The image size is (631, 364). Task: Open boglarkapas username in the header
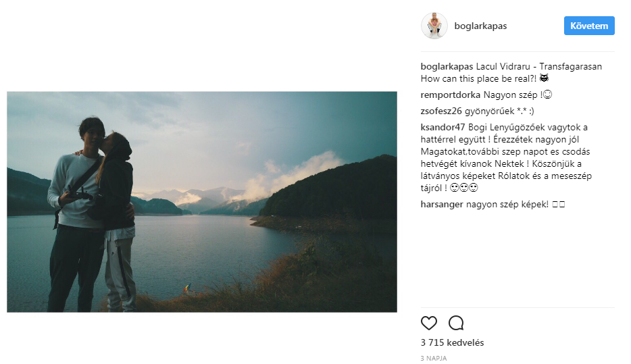(480, 26)
